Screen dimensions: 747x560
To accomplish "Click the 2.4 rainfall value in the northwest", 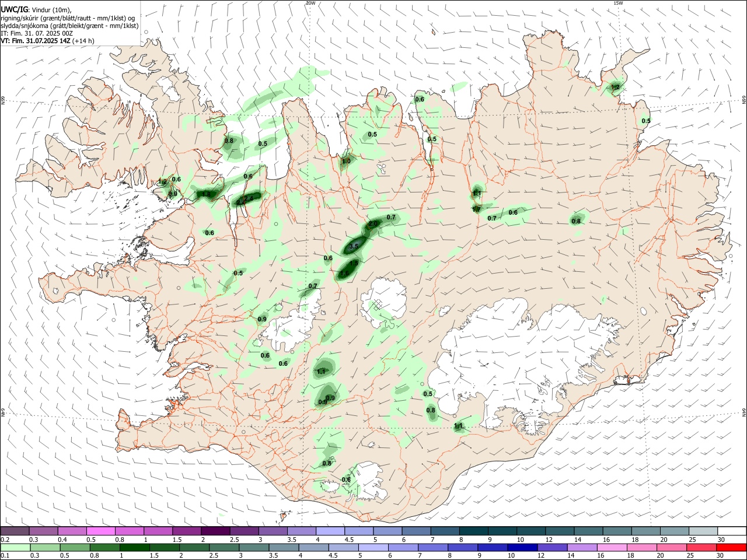I will [x=249, y=198].
